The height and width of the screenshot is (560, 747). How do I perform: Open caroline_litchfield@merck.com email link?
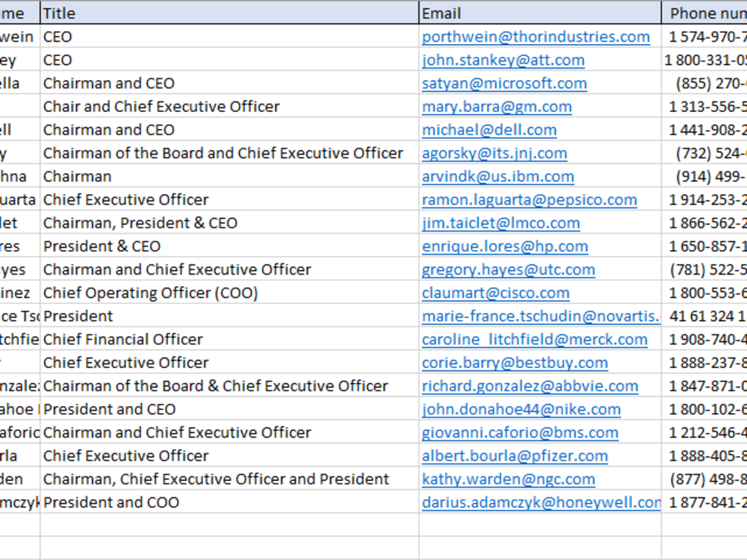pyautogui.click(x=535, y=340)
